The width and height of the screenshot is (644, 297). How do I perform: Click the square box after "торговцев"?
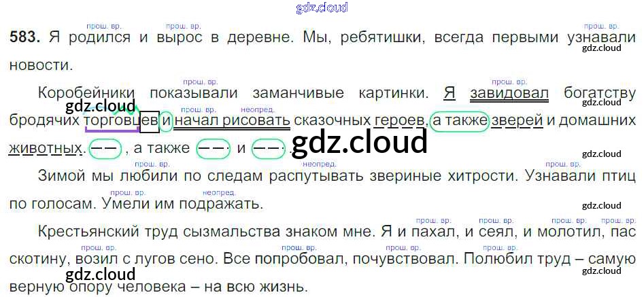[x=149, y=120]
